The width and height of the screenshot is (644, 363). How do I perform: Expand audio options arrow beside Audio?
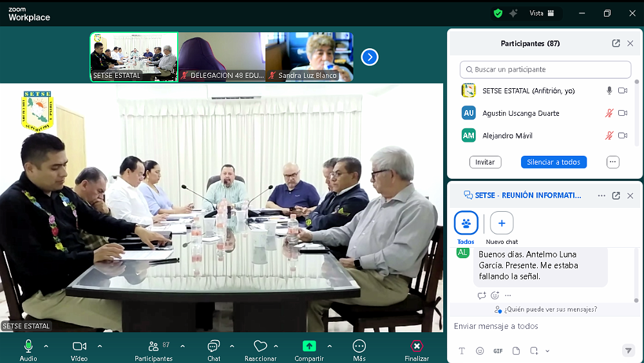point(46,346)
